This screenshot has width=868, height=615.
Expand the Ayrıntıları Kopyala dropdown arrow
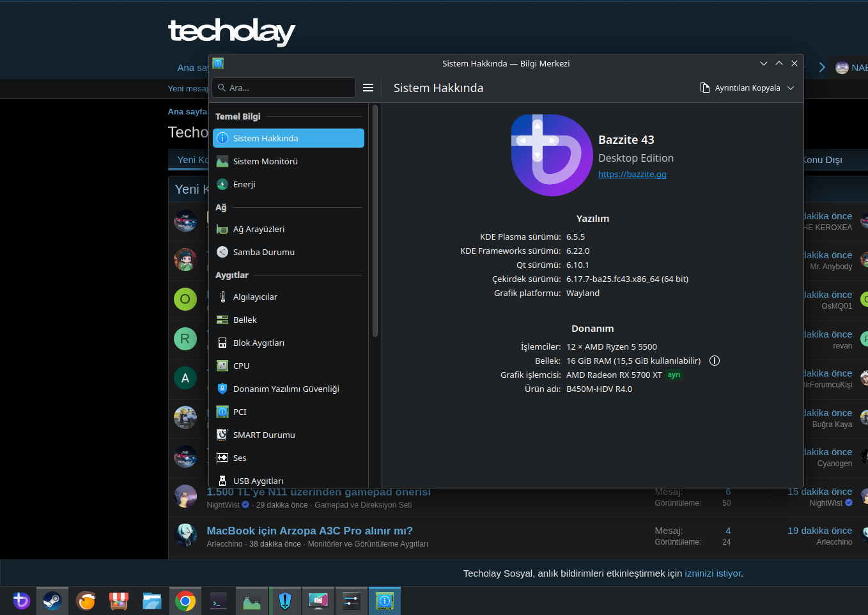tap(791, 88)
